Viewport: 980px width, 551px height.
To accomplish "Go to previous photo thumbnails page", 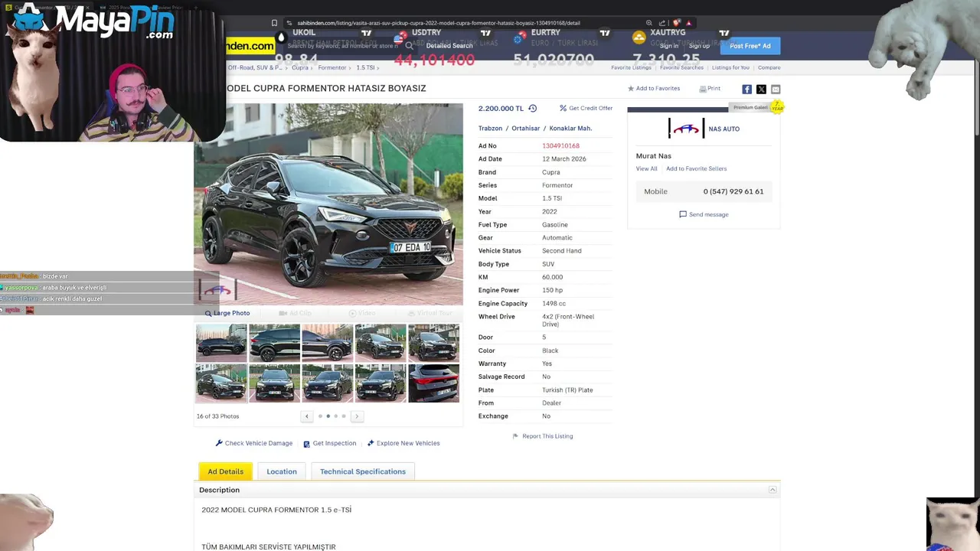I will click(x=307, y=416).
